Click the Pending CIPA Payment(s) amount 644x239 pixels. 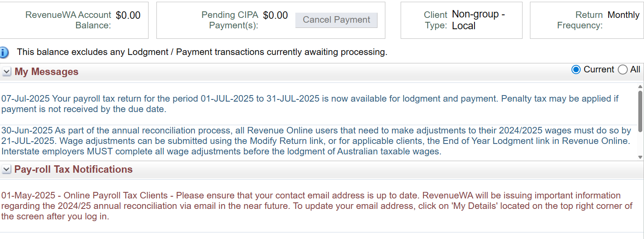275,16
